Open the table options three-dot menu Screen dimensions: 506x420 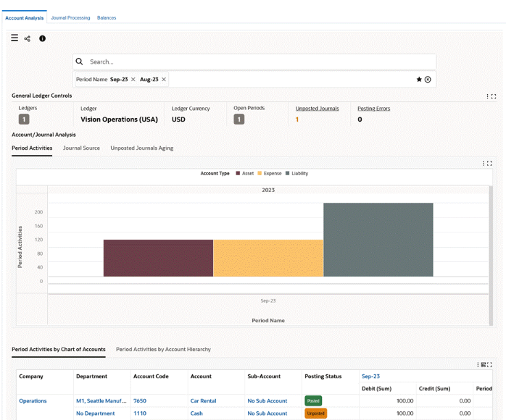tap(478, 365)
